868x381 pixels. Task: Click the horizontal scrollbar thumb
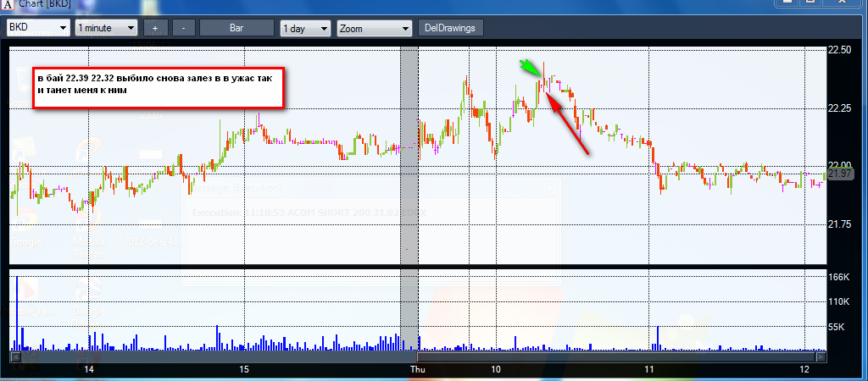615,356
